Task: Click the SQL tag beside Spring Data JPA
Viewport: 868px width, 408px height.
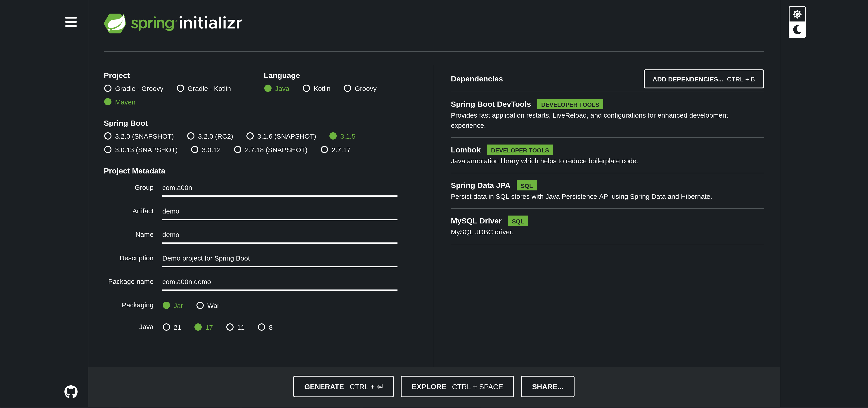Action: [x=526, y=186]
